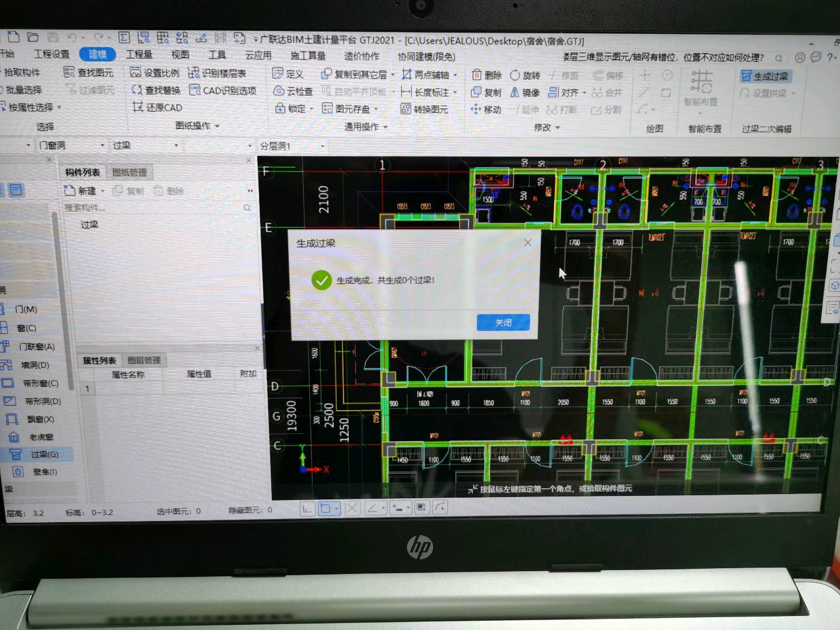Switch to the 工具 ribbon tab

coord(217,55)
